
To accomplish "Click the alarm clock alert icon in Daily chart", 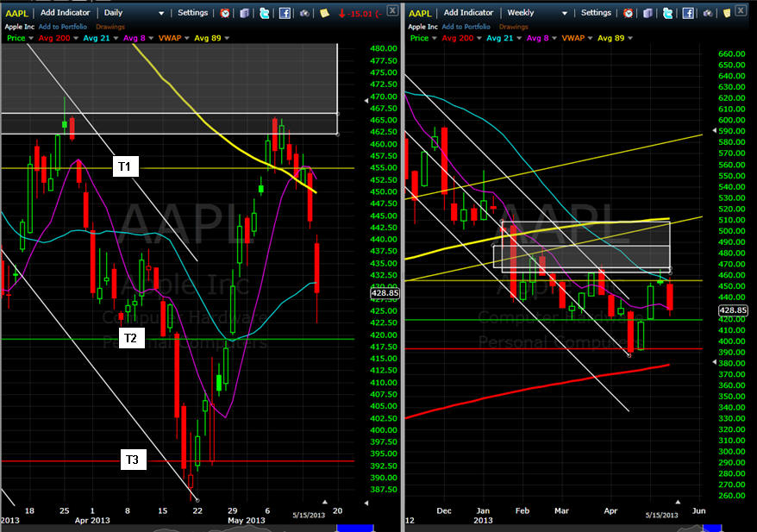I will [224, 13].
